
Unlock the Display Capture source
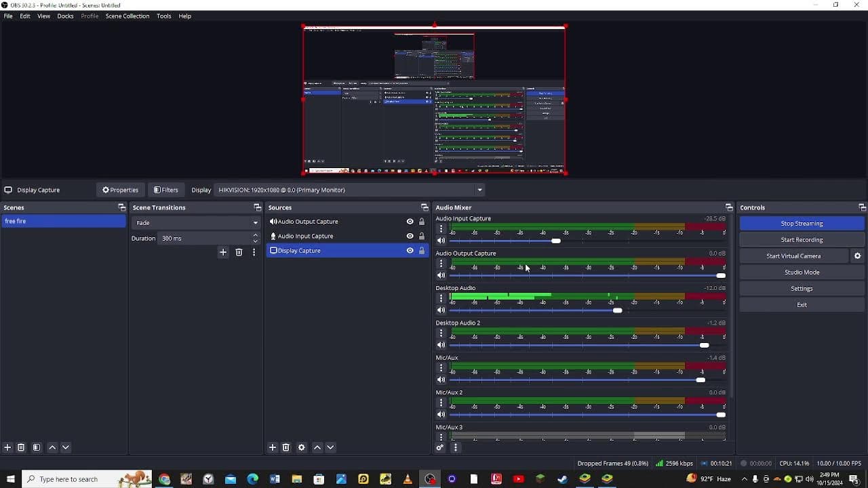tap(422, 251)
